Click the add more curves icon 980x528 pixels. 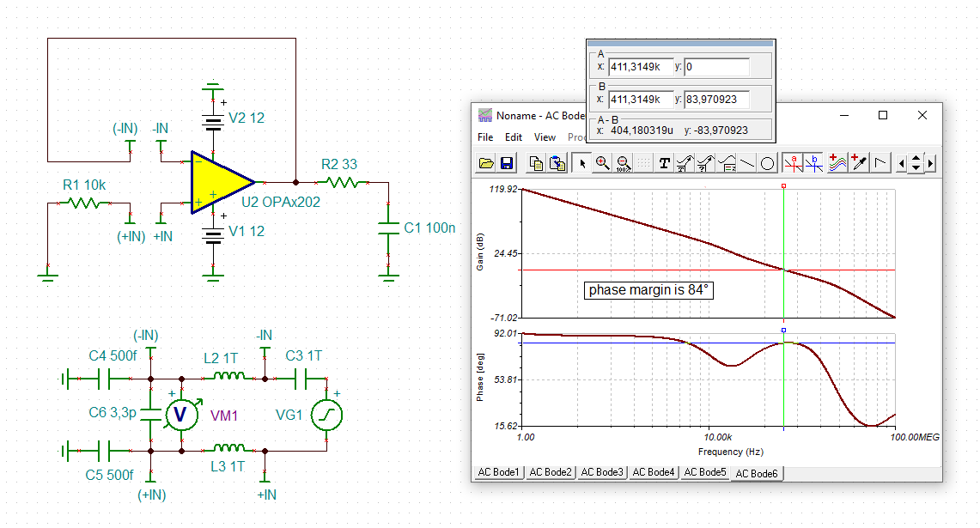coord(837,164)
